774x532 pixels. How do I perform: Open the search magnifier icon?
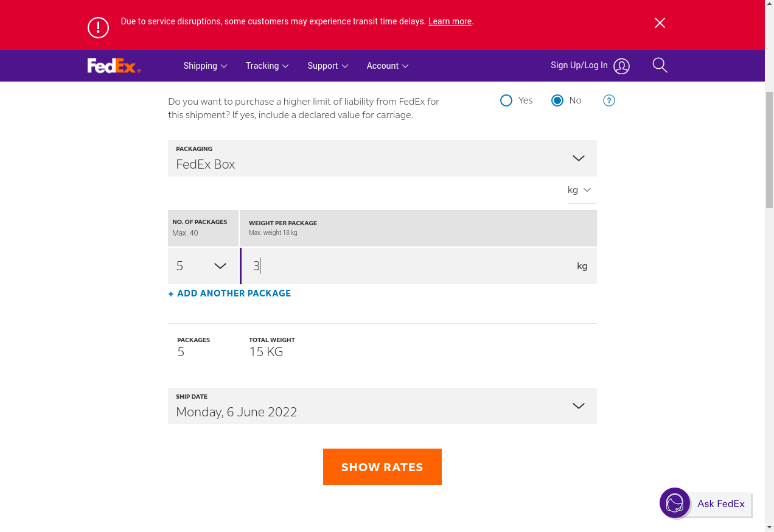(660, 65)
